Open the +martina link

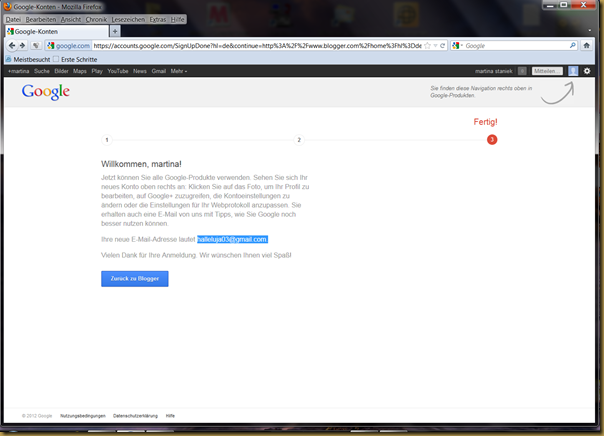(18, 71)
